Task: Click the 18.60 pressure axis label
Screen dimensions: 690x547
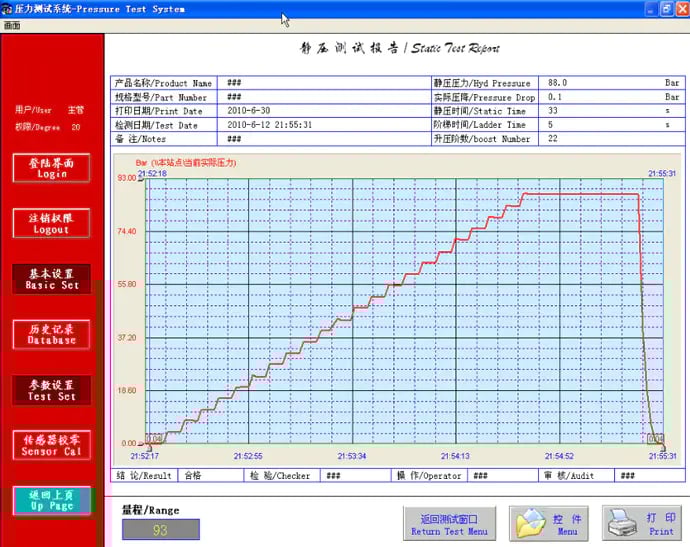Action: [x=127, y=390]
